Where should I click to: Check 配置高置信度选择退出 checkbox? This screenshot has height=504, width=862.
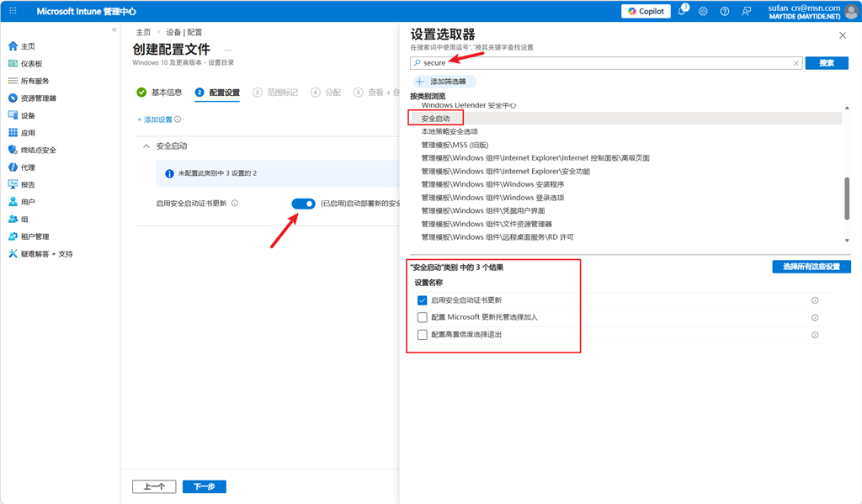coord(423,334)
